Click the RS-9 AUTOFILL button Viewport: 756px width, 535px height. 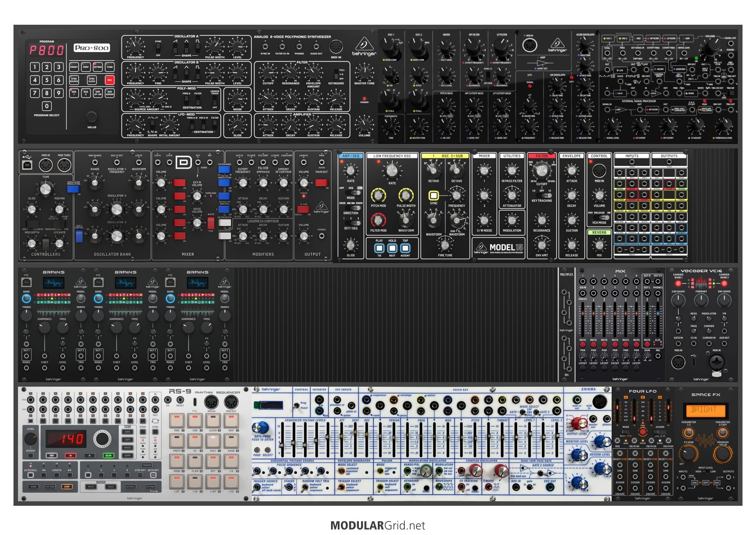(130, 486)
